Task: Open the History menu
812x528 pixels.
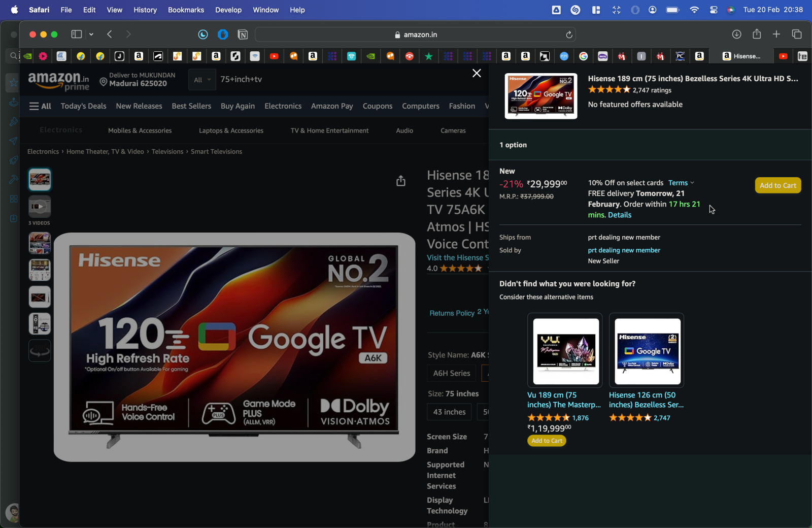Action: [145, 10]
